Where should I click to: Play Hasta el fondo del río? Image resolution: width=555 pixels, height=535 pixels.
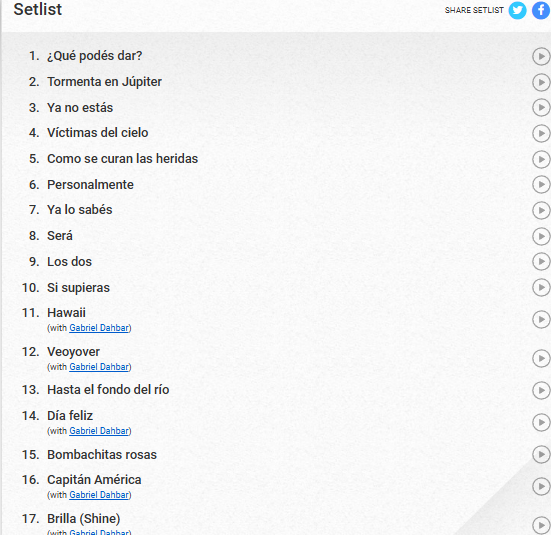(x=541, y=390)
